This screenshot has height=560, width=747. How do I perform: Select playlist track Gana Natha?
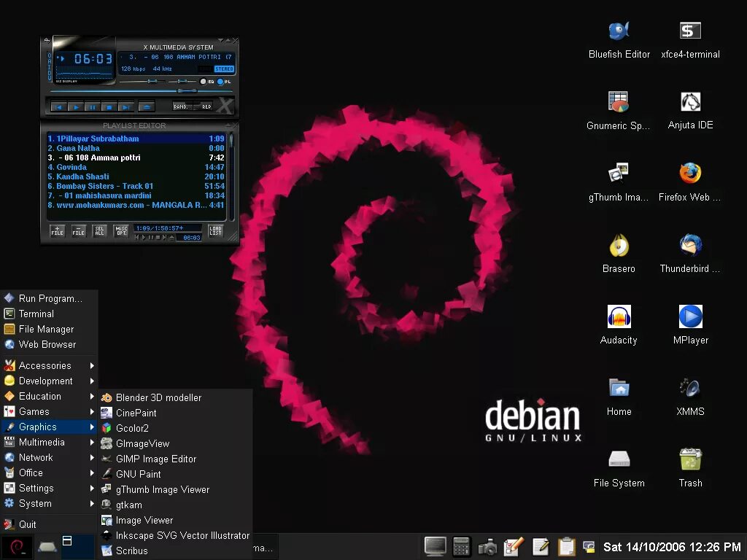point(136,148)
